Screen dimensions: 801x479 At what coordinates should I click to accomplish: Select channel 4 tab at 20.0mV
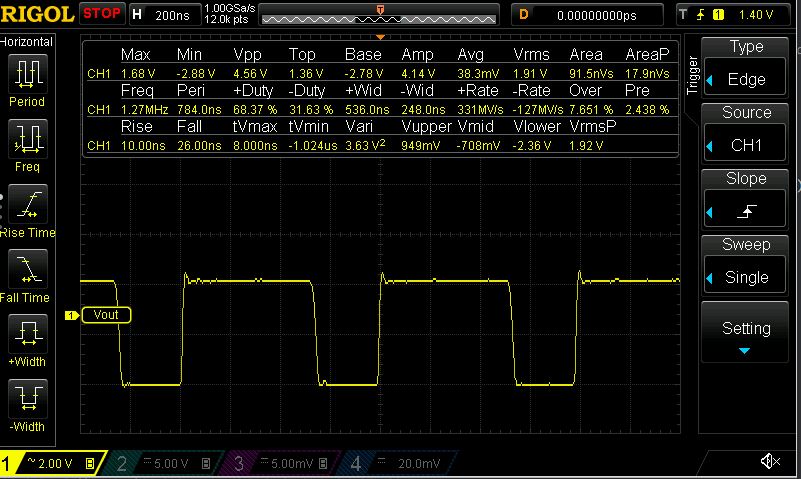396,464
